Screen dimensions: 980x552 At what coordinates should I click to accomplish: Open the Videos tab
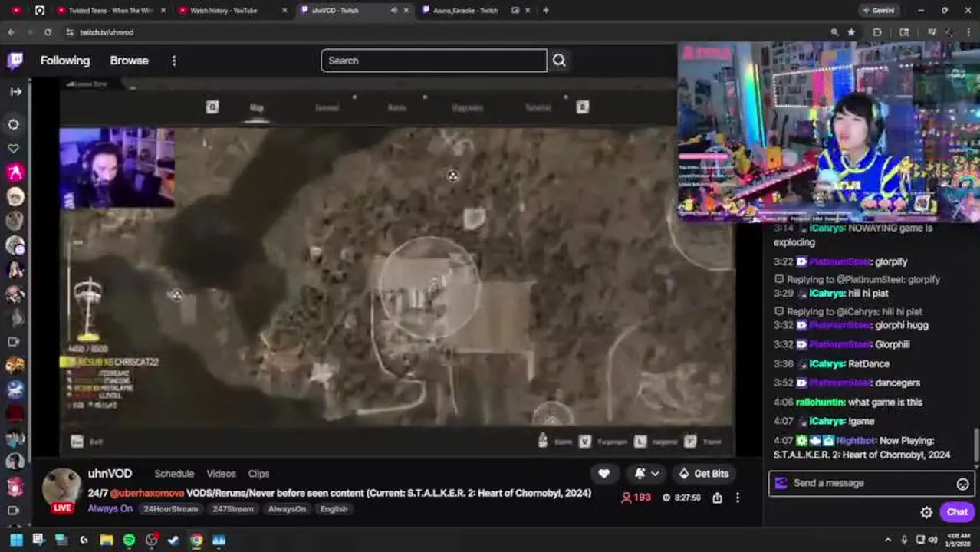(221, 474)
